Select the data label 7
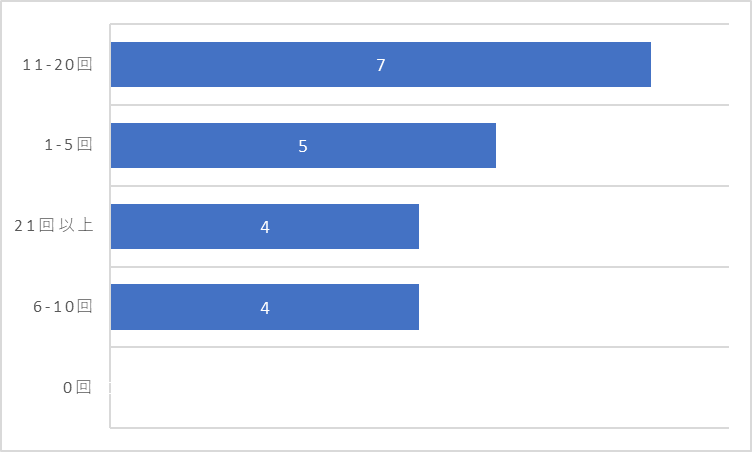752x452 pixels. click(x=381, y=65)
